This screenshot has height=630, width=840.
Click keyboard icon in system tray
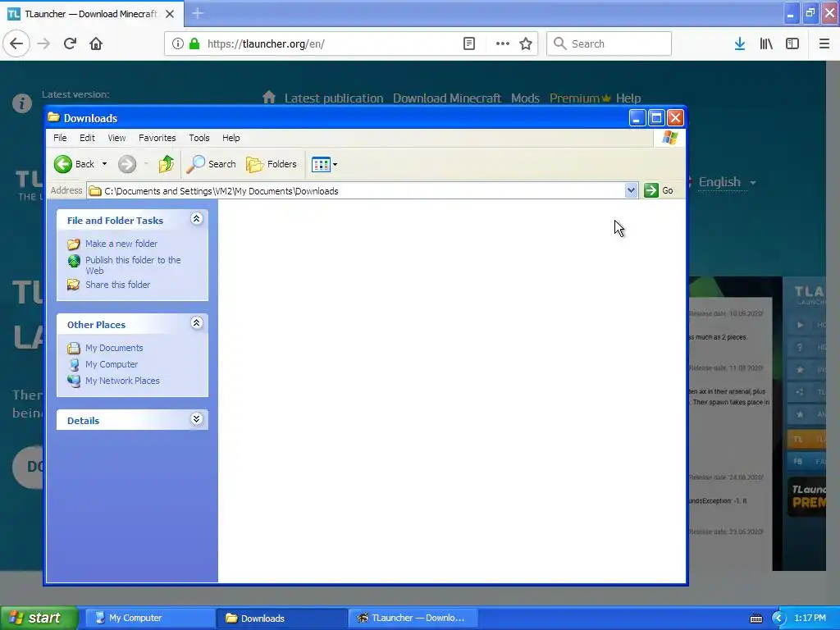pos(756,619)
